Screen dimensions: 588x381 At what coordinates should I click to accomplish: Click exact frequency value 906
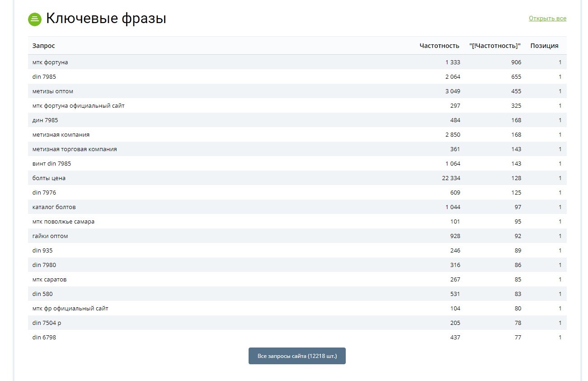point(516,62)
